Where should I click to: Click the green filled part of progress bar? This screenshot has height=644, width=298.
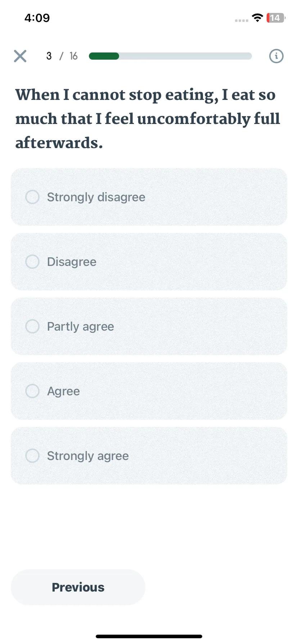tap(104, 56)
